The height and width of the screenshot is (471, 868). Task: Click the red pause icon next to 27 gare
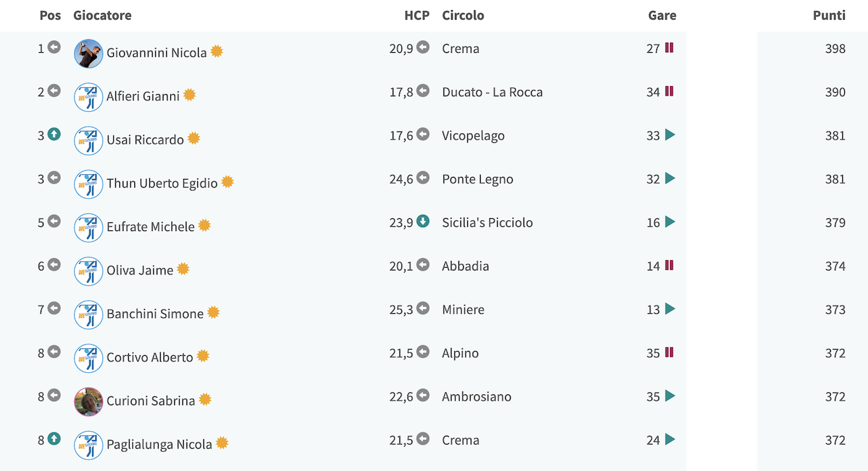tap(669, 47)
